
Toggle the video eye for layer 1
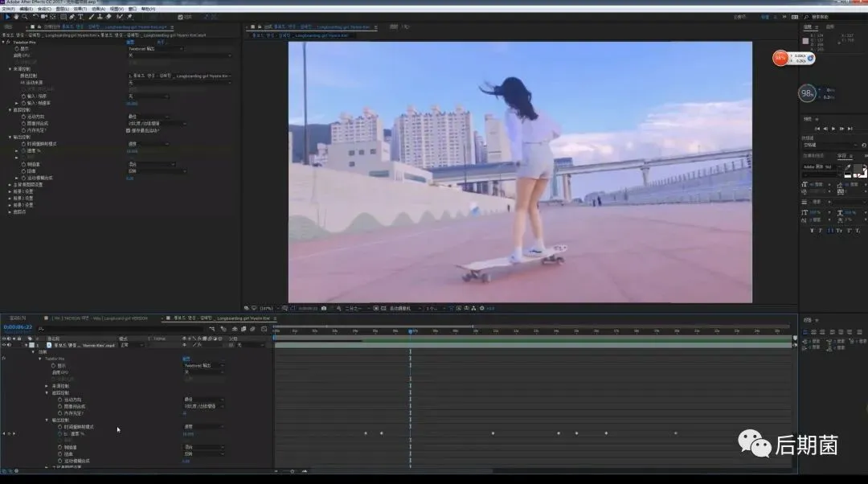(x=4, y=345)
